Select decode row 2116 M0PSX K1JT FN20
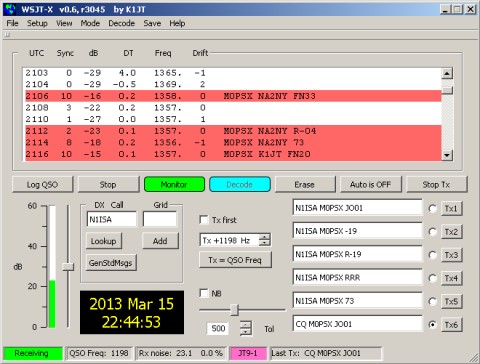The width and height of the screenshot is (480, 364). point(233,154)
